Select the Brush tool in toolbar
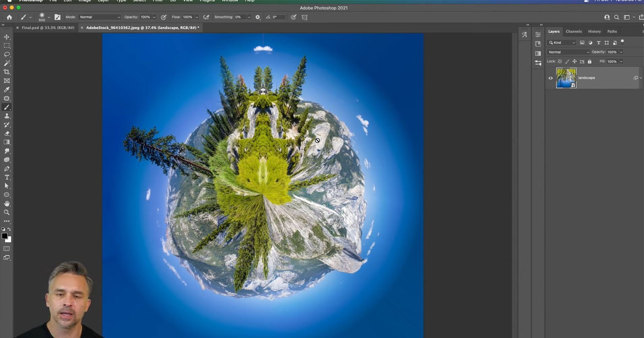The width and height of the screenshot is (644, 338). pyautogui.click(x=7, y=107)
